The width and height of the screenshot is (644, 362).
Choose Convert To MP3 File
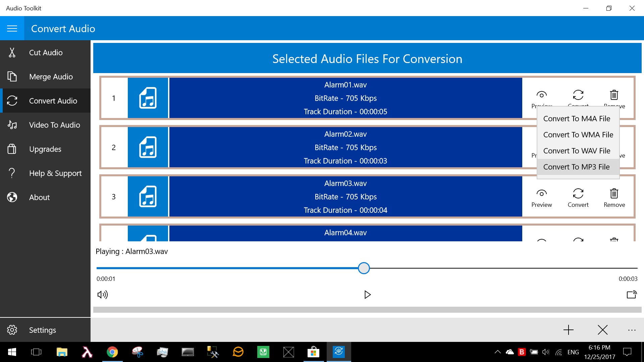point(576,167)
